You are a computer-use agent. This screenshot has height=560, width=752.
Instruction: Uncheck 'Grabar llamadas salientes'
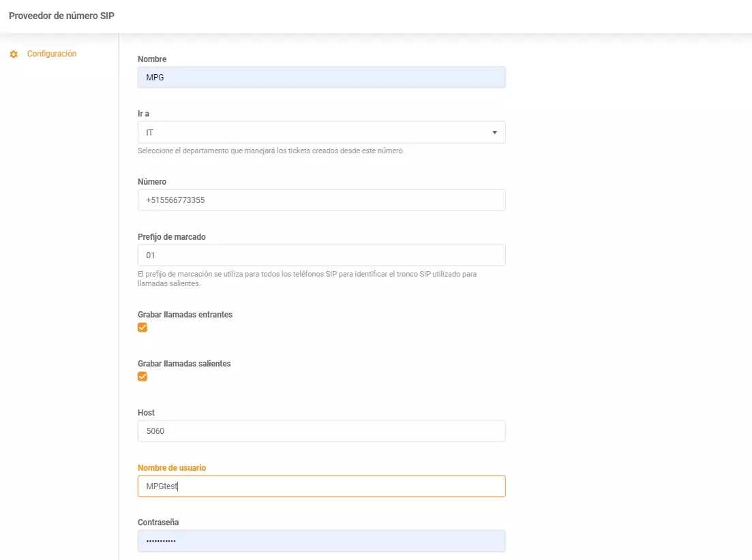click(x=142, y=376)
